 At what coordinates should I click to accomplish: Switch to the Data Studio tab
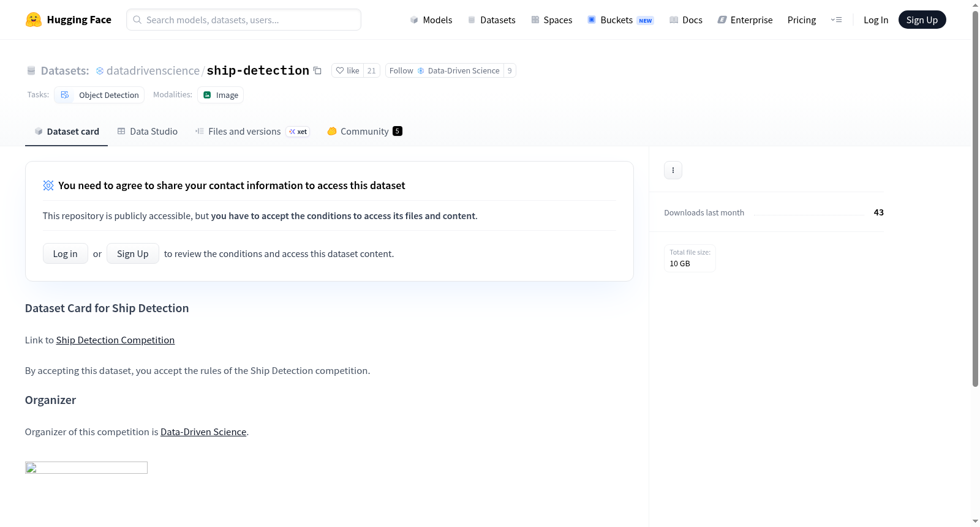(148, 132)
